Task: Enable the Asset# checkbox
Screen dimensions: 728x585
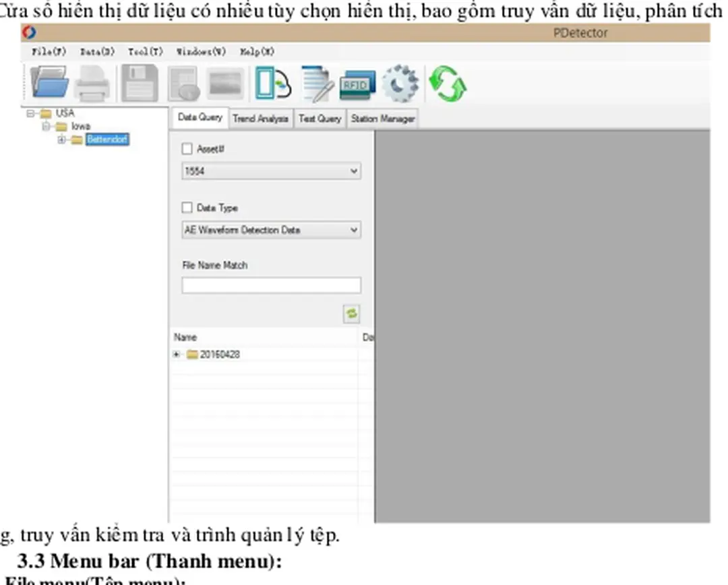Action: click(x=187, y=149)
